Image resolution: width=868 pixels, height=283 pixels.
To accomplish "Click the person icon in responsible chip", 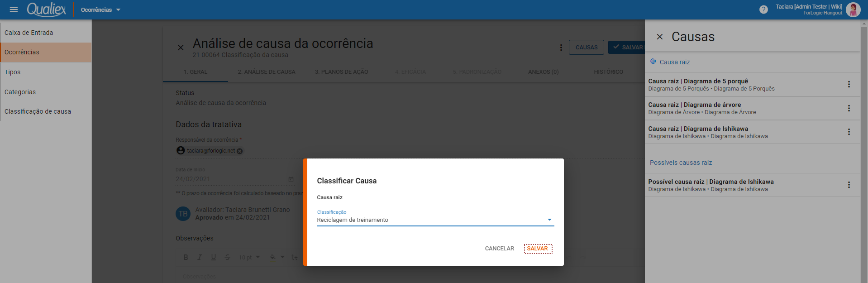I will pos(181,150).
